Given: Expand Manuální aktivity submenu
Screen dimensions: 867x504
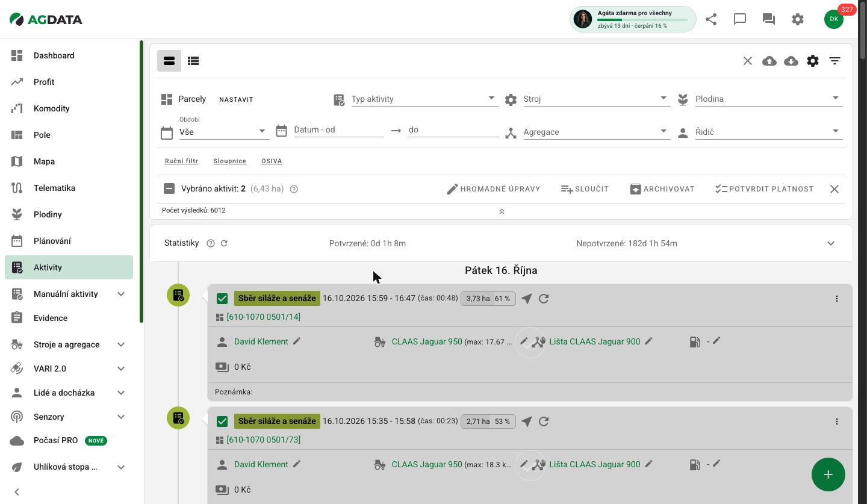Looking at the screenshot, I should (x=121, y=294).
